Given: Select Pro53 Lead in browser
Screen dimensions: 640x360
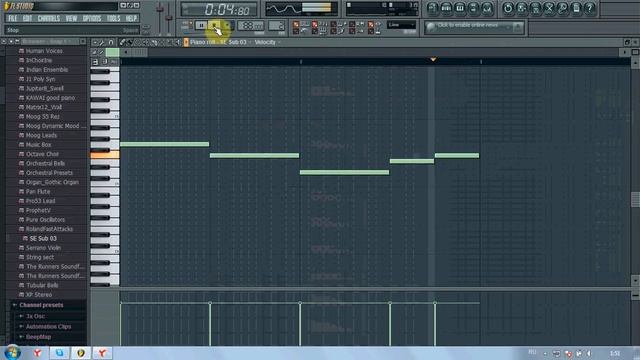Looking at the screenshot, I should [40, 201].
